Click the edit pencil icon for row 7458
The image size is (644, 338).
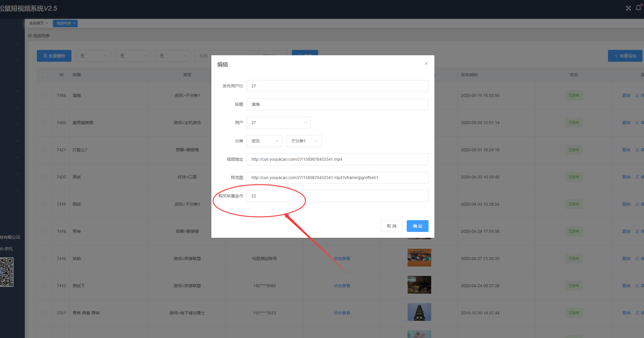[637, 95]
